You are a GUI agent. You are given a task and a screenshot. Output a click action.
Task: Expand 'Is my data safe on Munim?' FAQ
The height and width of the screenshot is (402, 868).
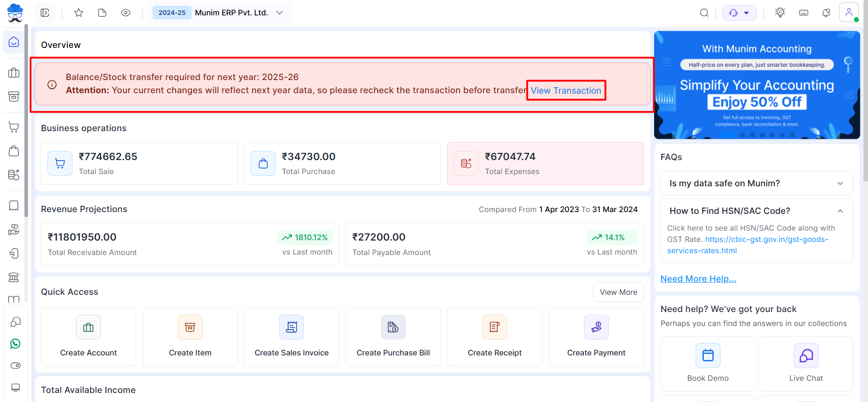point(757,183)
